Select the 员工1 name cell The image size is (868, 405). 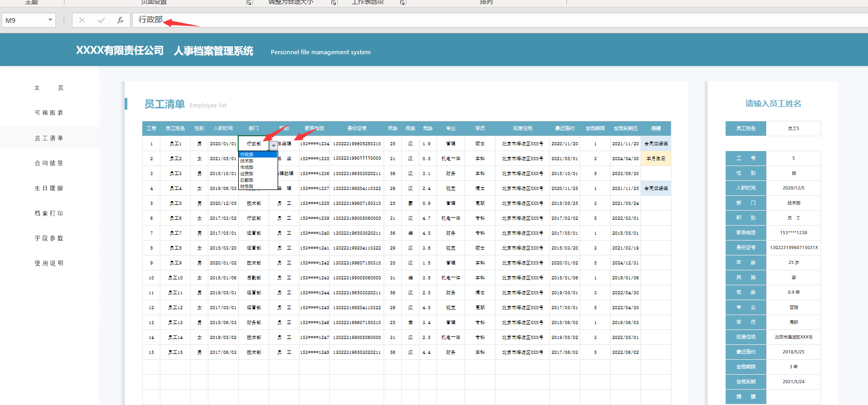(x=175, y=144)
